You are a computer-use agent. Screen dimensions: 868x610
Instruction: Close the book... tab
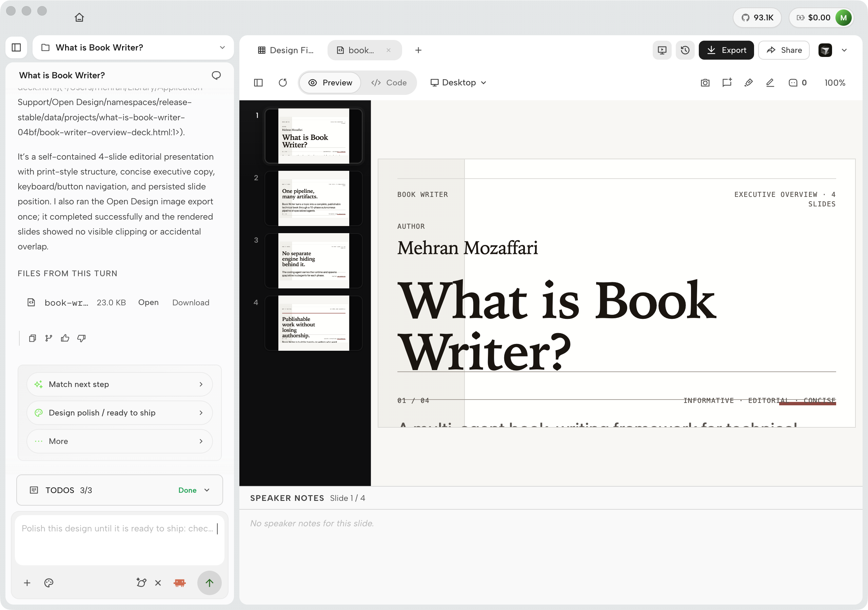(388, 50)
